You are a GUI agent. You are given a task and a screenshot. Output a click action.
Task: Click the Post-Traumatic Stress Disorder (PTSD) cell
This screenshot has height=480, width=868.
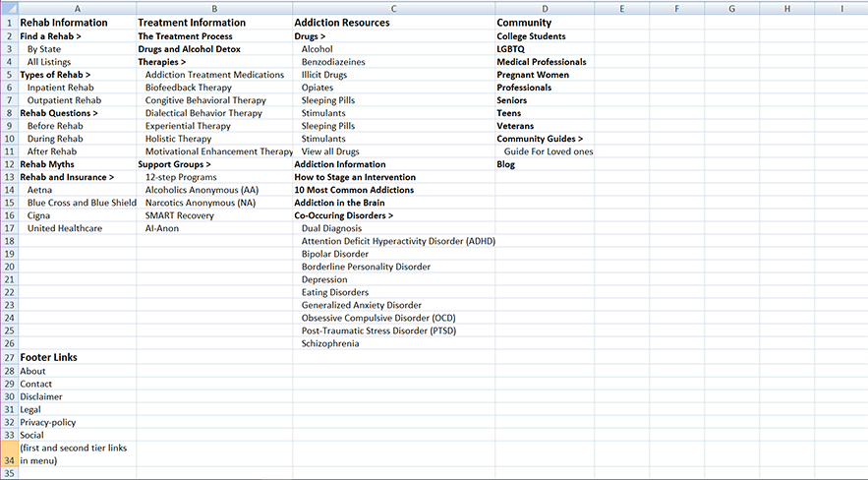coord(378,330)
